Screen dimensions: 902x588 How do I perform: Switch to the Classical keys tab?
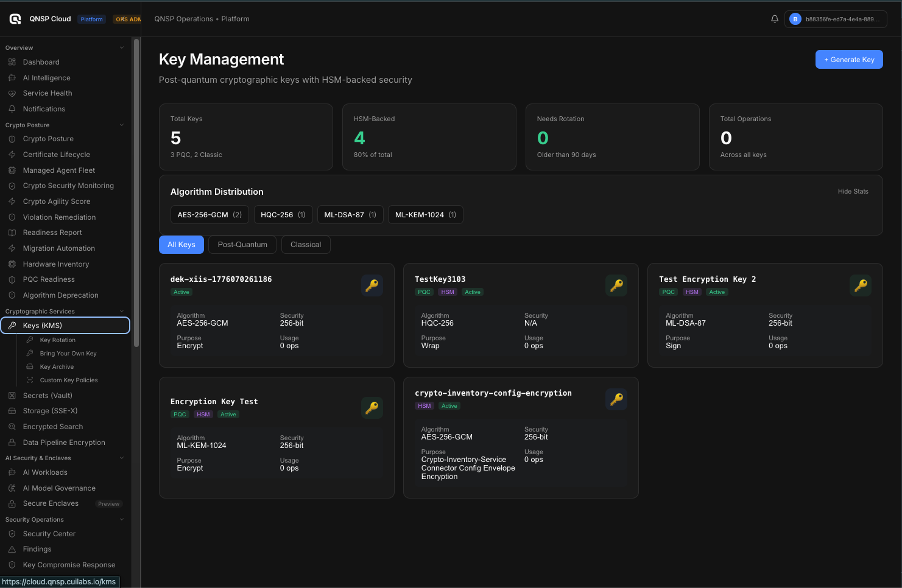(x=305, y=244)
